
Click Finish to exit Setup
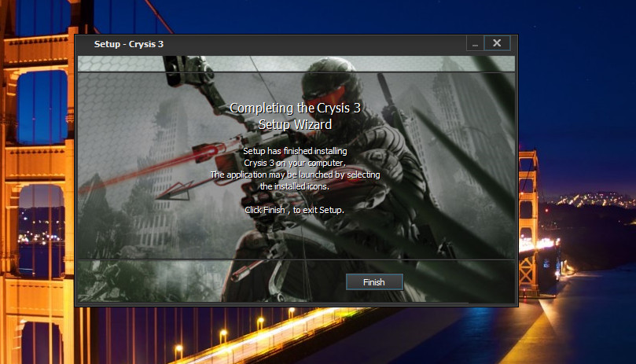click(374, 282)
